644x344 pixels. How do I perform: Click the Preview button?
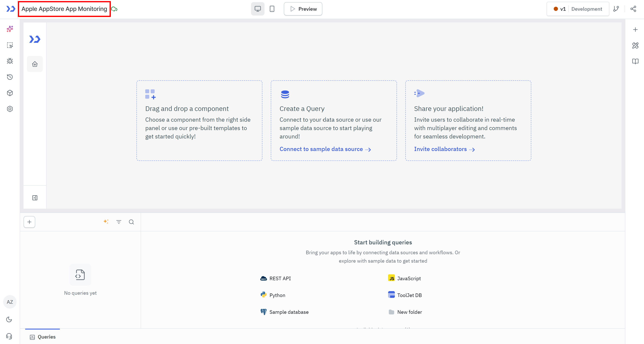tap(303, 9)
